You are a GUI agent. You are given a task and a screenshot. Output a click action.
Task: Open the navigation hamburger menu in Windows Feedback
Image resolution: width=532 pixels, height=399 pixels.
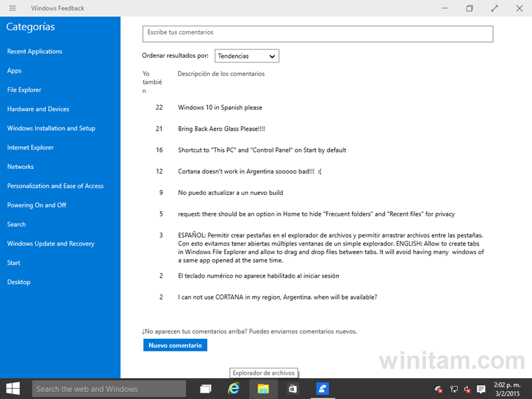click(x=12, y=8)
